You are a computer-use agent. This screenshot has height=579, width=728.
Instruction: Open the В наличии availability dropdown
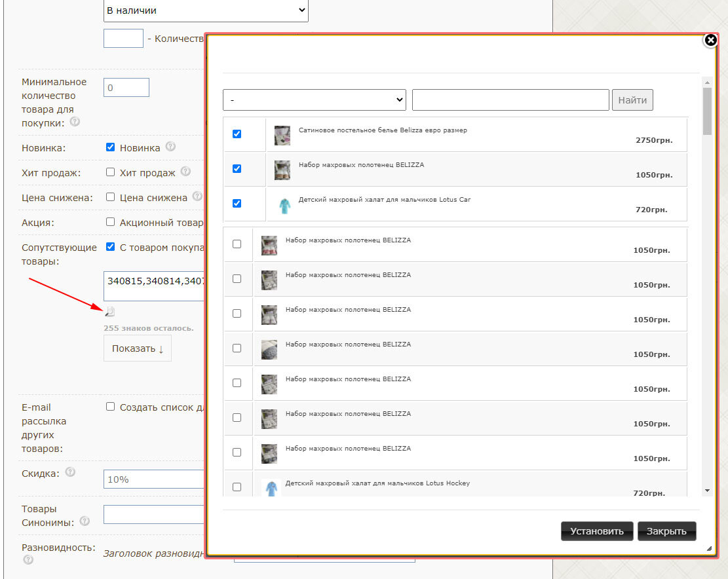pos(206,10)
